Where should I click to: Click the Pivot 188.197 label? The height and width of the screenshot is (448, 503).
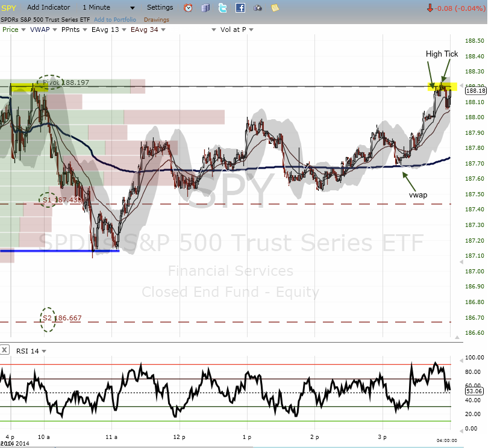point(66,82)
